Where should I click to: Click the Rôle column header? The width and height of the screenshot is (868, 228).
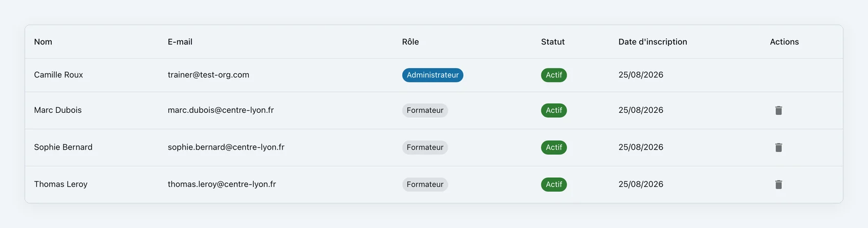point(410,42)
